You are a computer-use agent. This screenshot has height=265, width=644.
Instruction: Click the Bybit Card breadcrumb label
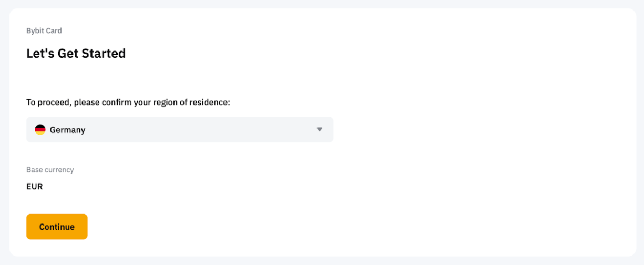pos(44,31)
